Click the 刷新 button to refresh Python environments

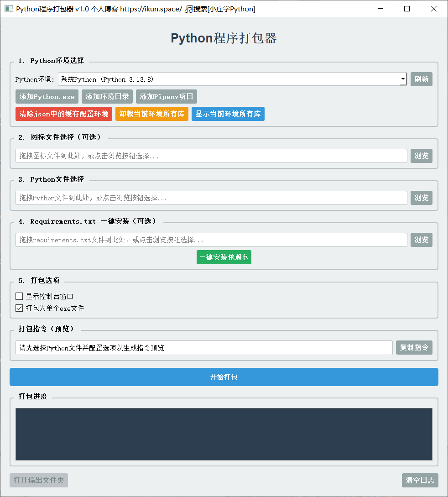point(421,79)
